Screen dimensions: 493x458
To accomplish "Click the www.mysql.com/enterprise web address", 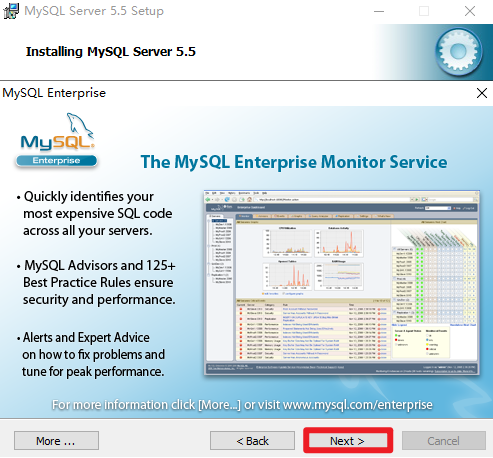I will (x=357, y=405).
